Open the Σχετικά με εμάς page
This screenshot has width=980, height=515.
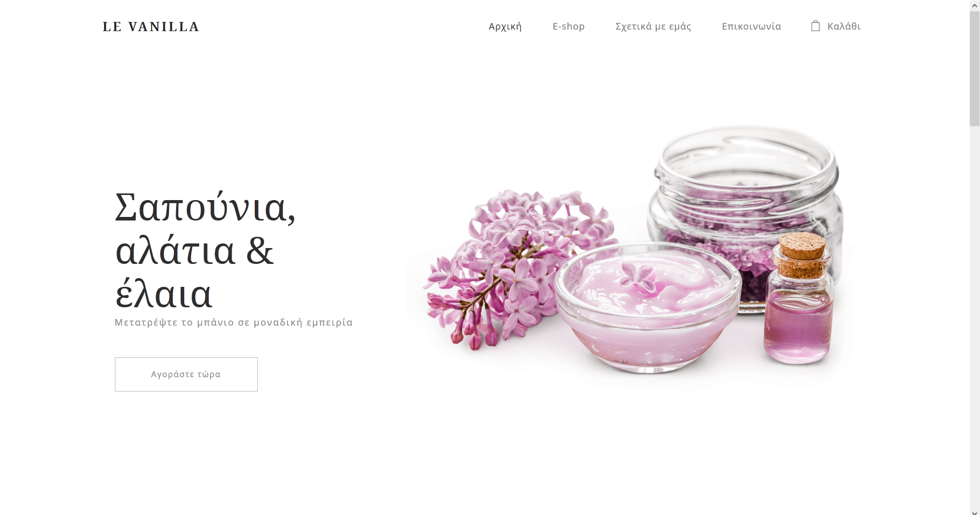(x=653, y=27)
